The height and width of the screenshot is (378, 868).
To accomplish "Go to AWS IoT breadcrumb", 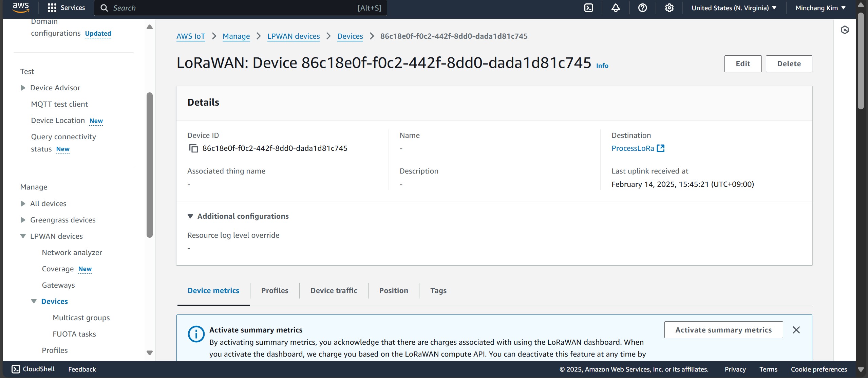I will pos(191,36).
